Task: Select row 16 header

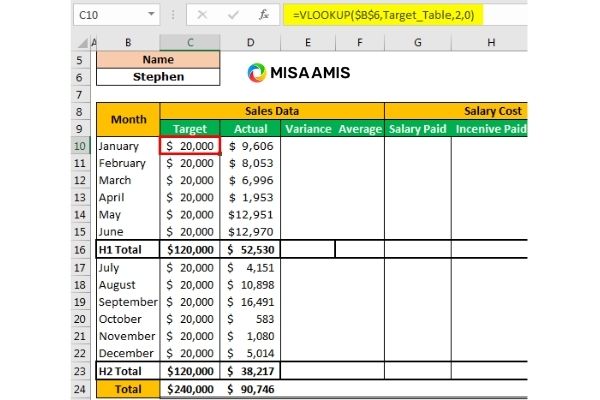Action: [x=80, y=250]
